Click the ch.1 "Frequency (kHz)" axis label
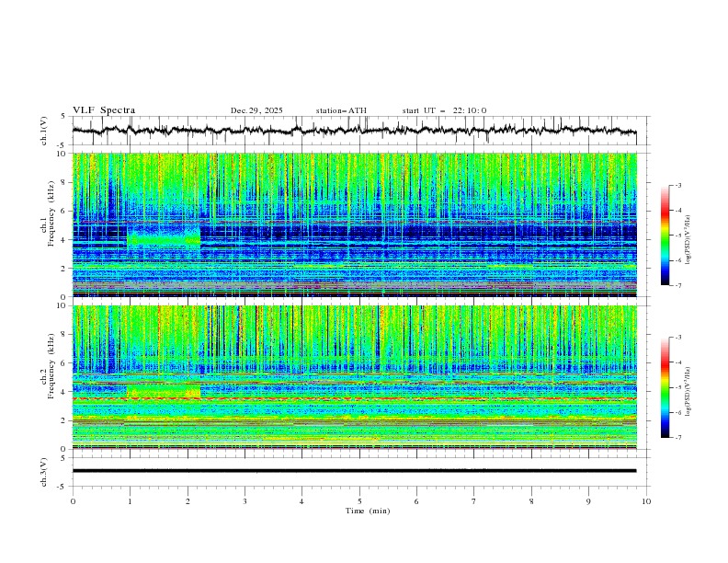 point(51,214)
